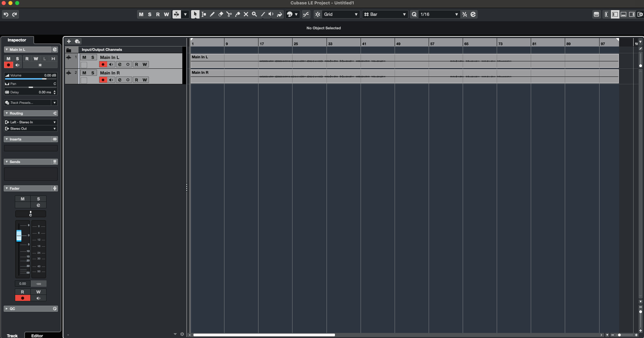
Task: Pick the Glue tool
Action: tap(238, 14)
